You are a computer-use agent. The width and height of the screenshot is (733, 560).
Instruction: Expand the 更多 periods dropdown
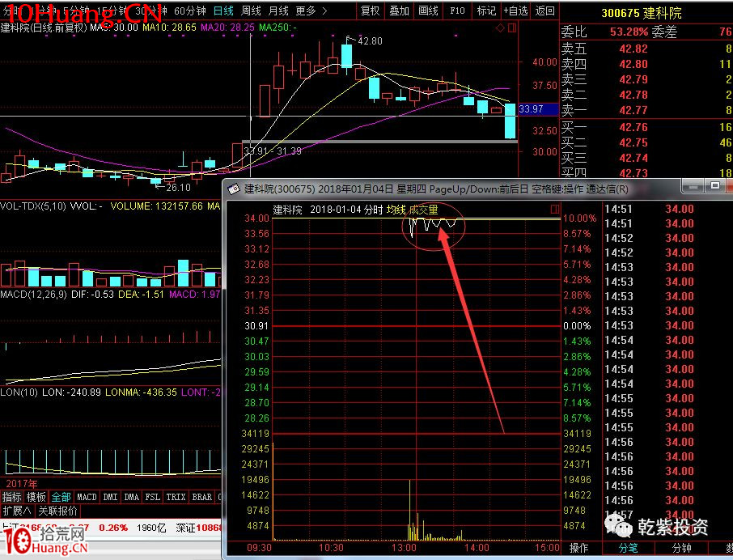coord(311,11)
